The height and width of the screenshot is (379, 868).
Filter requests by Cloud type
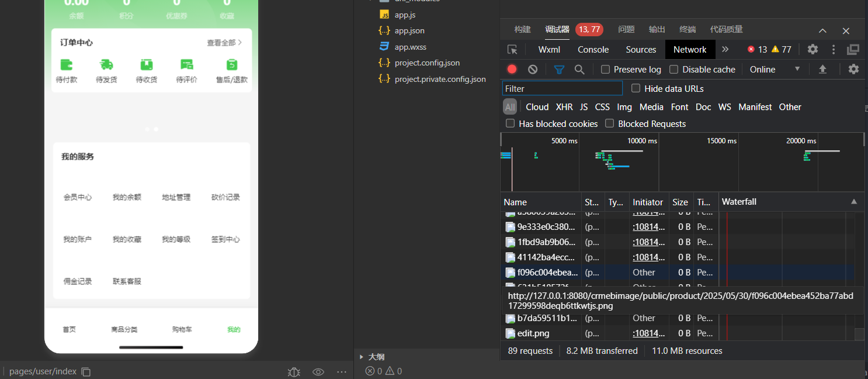[537, 107]
